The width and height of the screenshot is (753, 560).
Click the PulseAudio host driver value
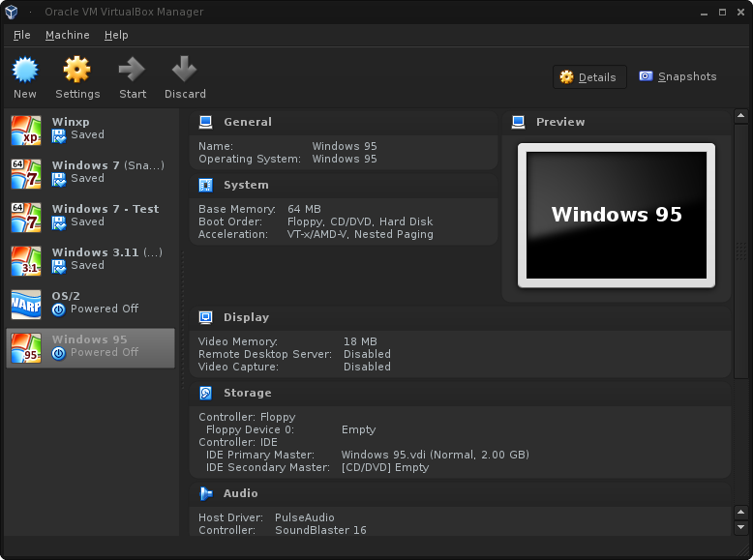point(305,517)
